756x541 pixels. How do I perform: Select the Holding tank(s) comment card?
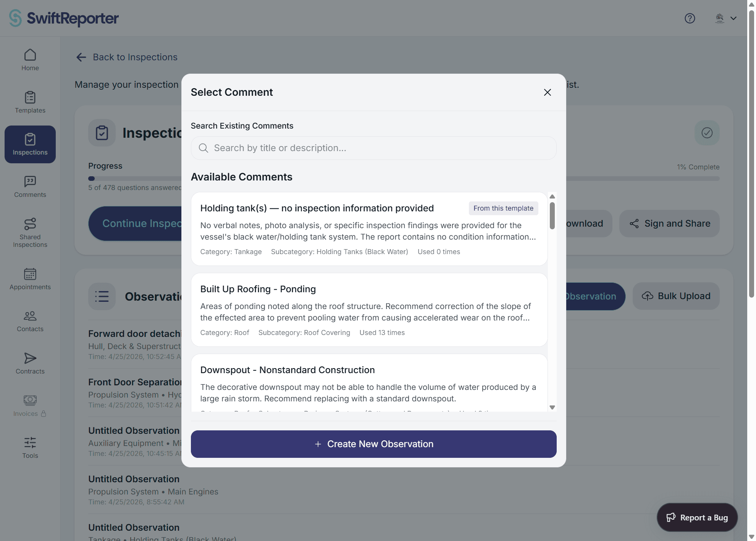click(369, 229)
